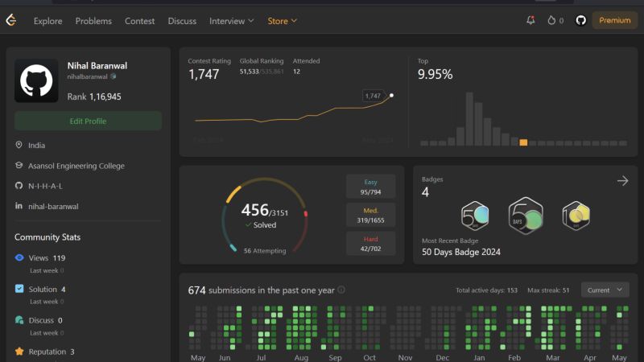The width and height of the screenshot is (644, 362).
Task: Click the highlighted orange bar in ranking histogram
Action: 523,142
